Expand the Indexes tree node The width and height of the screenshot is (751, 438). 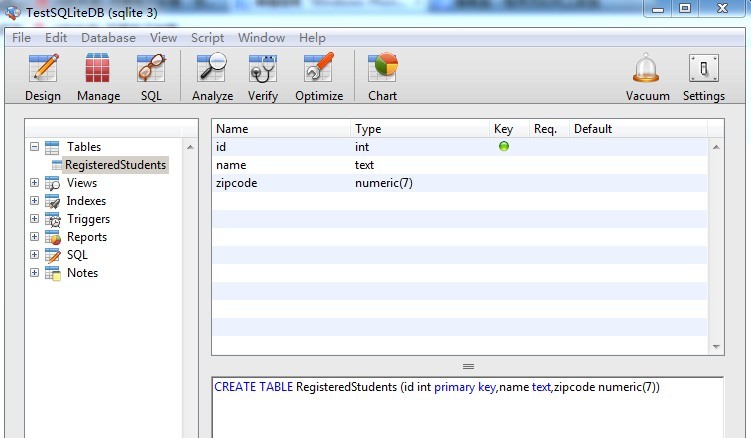pos(34,200)
